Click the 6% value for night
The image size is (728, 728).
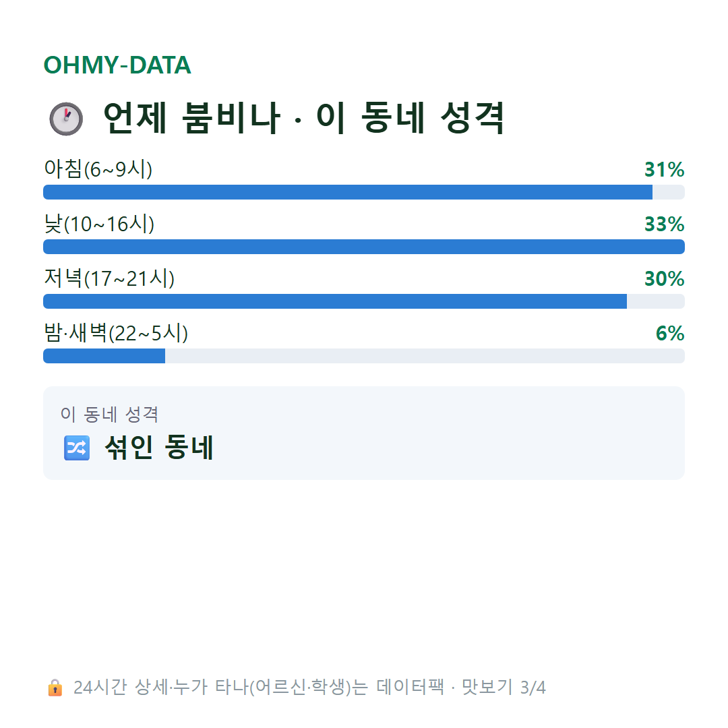[x=670, y=334]
